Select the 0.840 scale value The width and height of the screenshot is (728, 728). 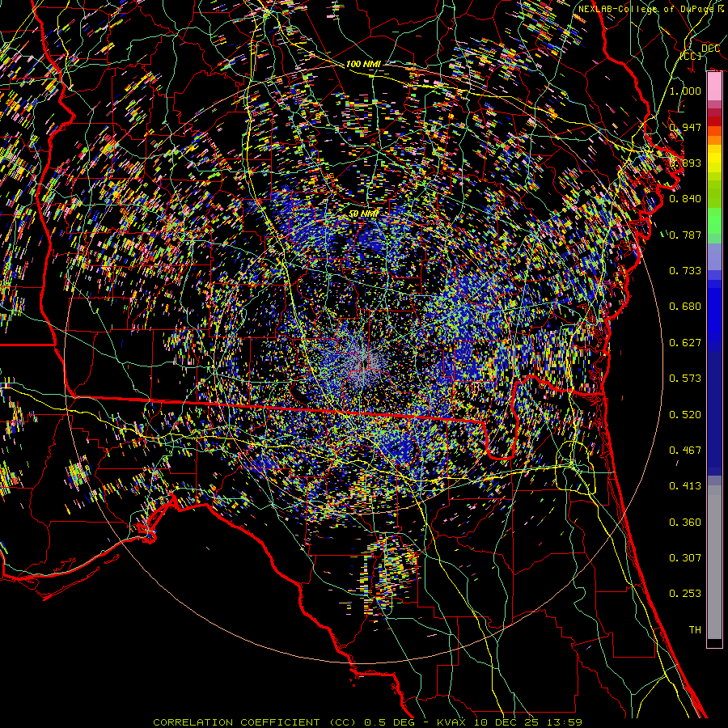point(685,199)
